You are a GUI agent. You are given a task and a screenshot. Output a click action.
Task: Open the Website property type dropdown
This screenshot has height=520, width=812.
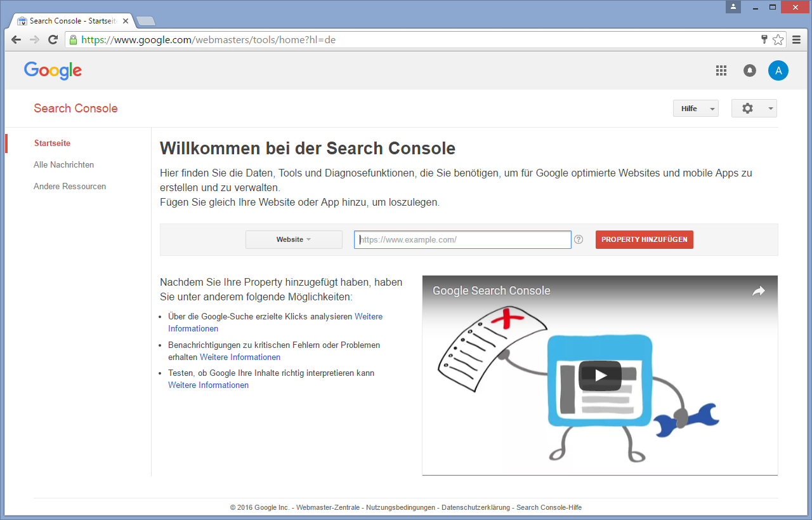click(x=294, y=239)
